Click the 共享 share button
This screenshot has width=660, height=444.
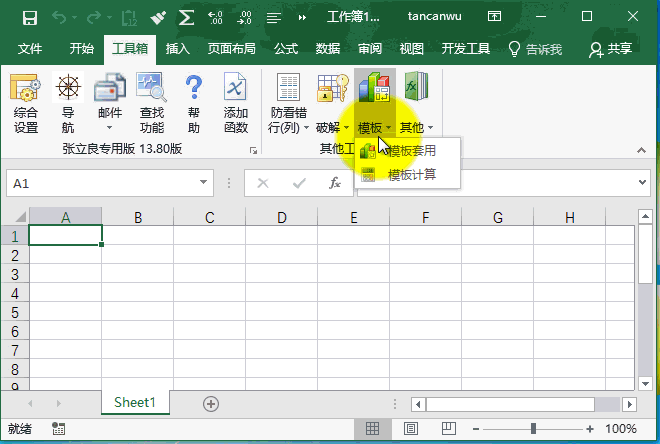coord(610,49)
